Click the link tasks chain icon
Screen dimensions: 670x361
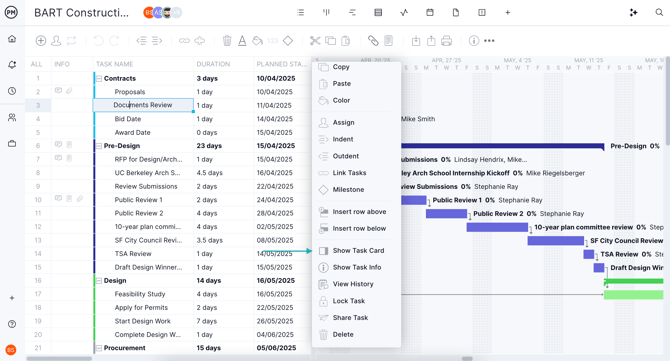pyautogui.click(x=184, y=41)
